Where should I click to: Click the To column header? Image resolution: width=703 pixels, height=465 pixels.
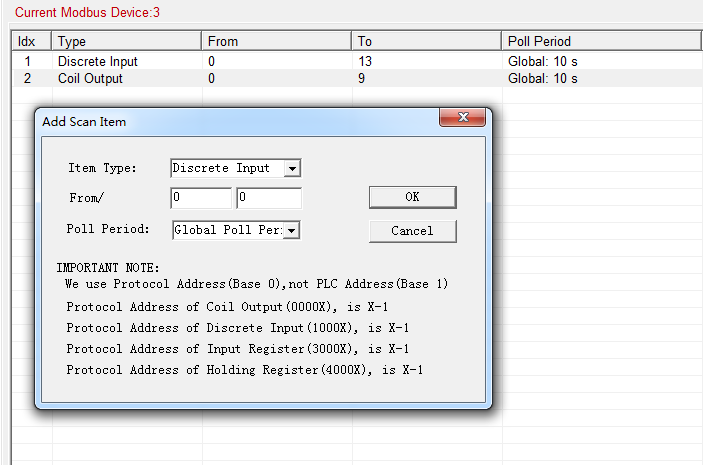pyautogui.click(x=425, y=41)
